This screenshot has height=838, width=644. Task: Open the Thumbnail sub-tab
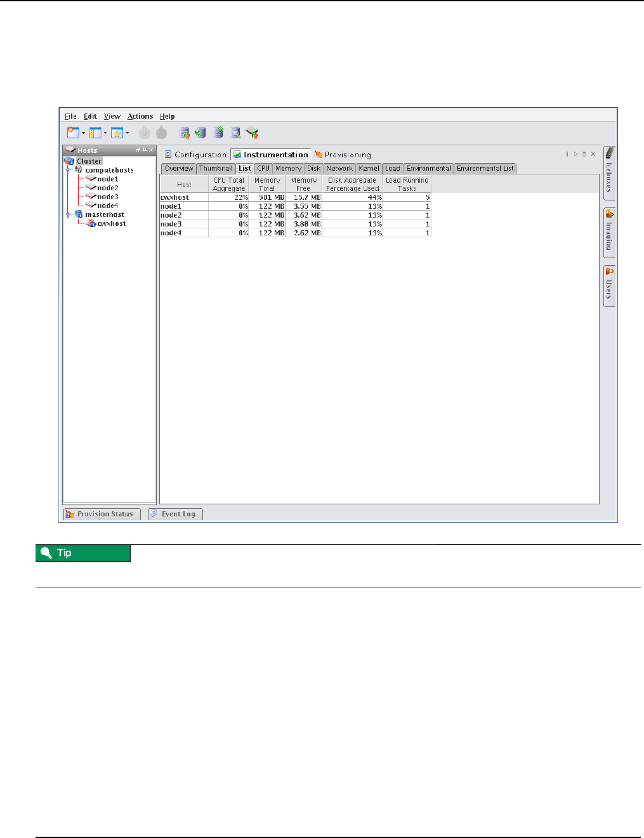tap(216, 168)
